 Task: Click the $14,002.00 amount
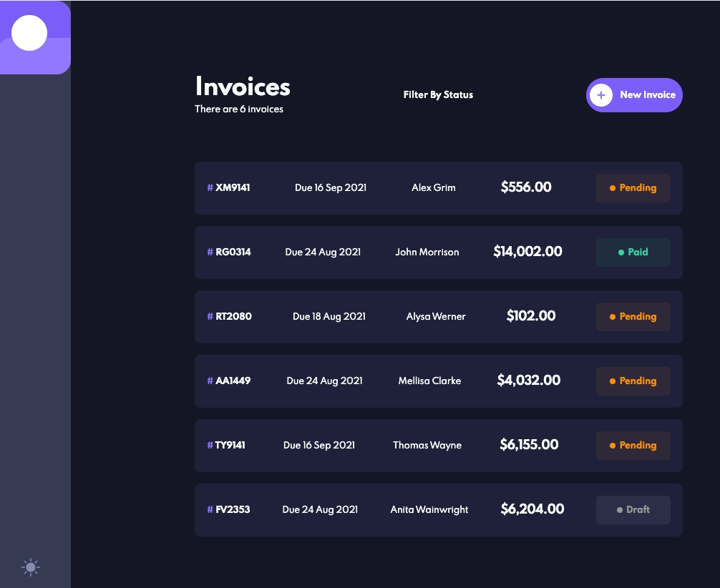click(x=527, y=252)
